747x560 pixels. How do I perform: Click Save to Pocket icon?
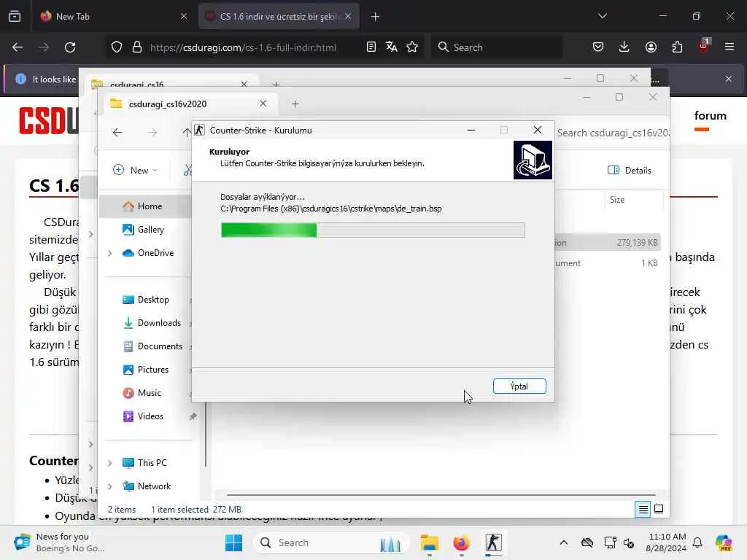[x=598, y=47]
